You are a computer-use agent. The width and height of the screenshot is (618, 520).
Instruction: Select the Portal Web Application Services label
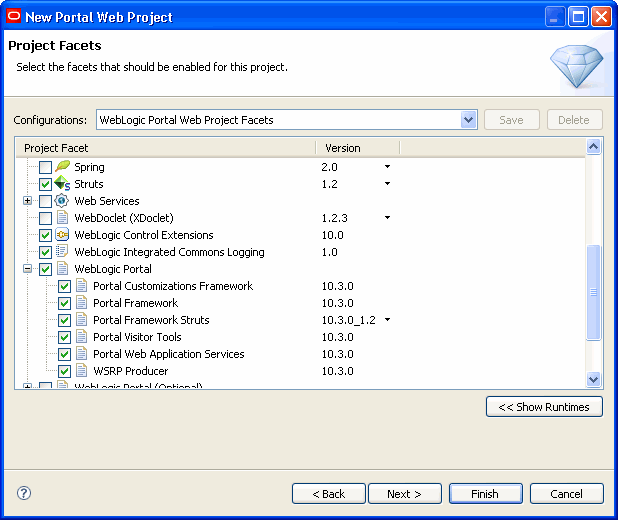[x=169, y=354]
